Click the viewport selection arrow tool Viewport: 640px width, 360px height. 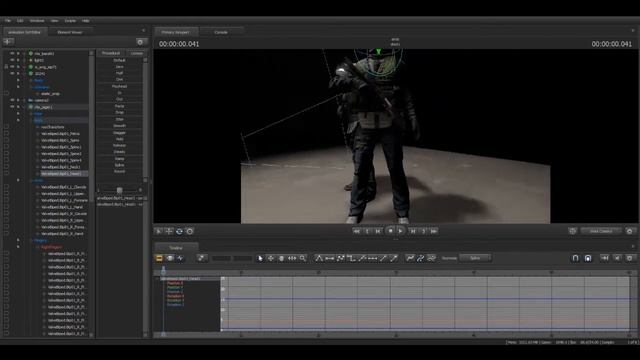[x=158, y=231]
